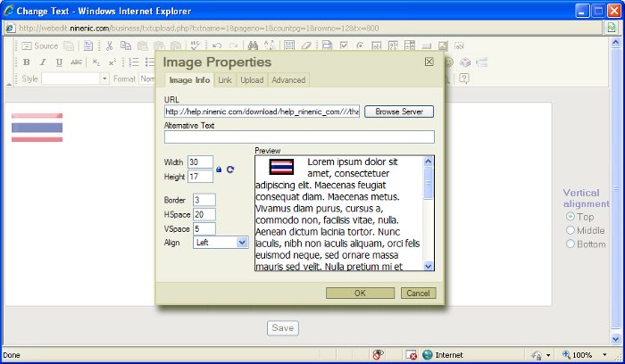625x364 pixels.
Task: Click the Italic formatting icon
Action: click(x=43, y=62)
